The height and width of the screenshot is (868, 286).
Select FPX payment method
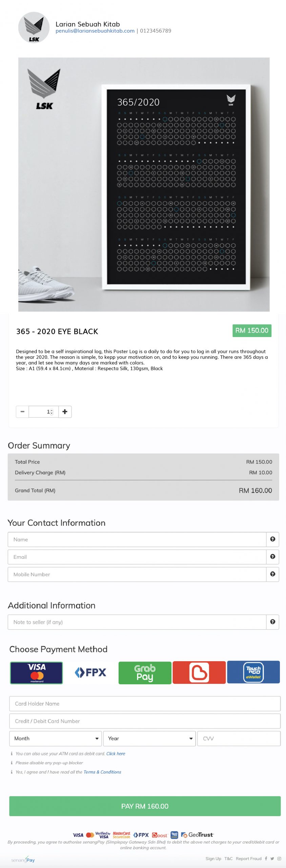[x=90, y=672]
